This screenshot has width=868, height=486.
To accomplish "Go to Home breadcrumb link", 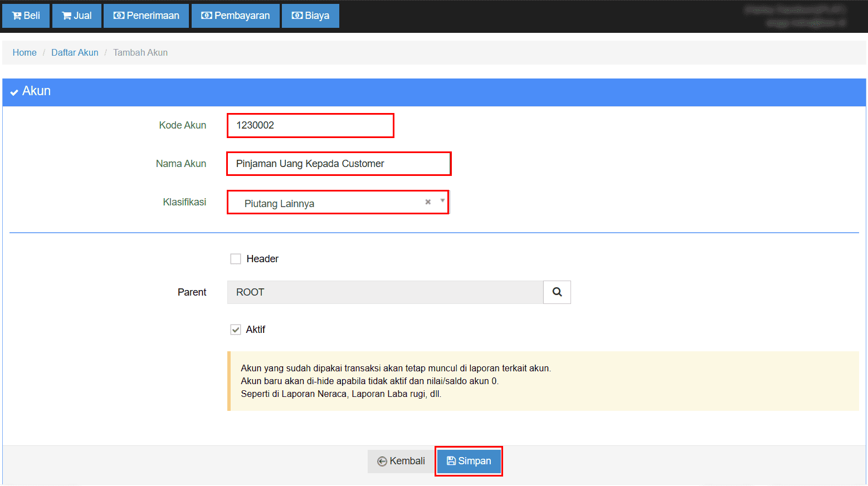I will (25, 52).
